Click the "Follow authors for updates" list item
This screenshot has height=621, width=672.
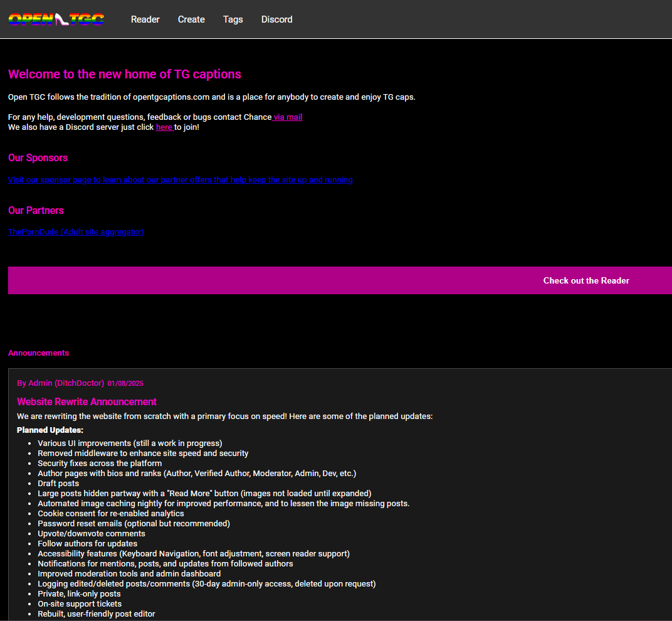point(87,544)
